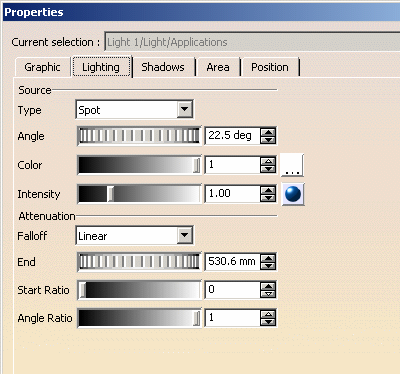Open the color chooser ellipsis button

coord(292,165)
